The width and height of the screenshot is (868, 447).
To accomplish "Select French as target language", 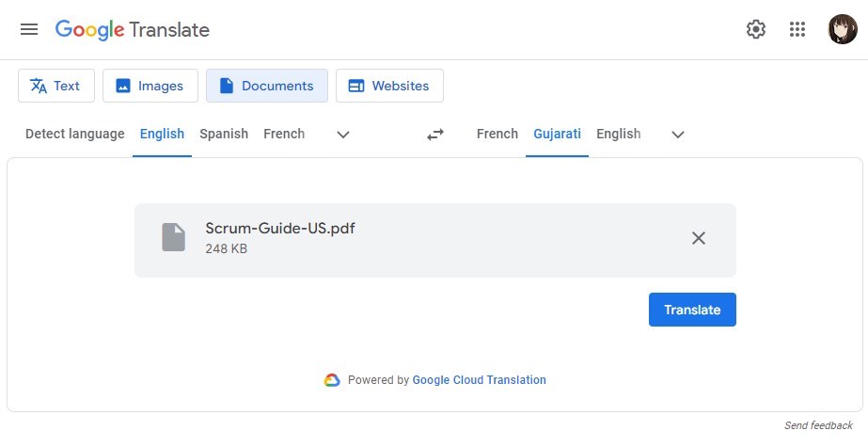I will (x=497, y=134).
